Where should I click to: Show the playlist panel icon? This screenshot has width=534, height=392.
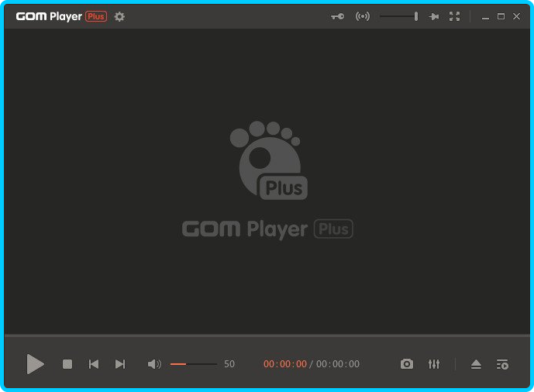coord(502,364)
